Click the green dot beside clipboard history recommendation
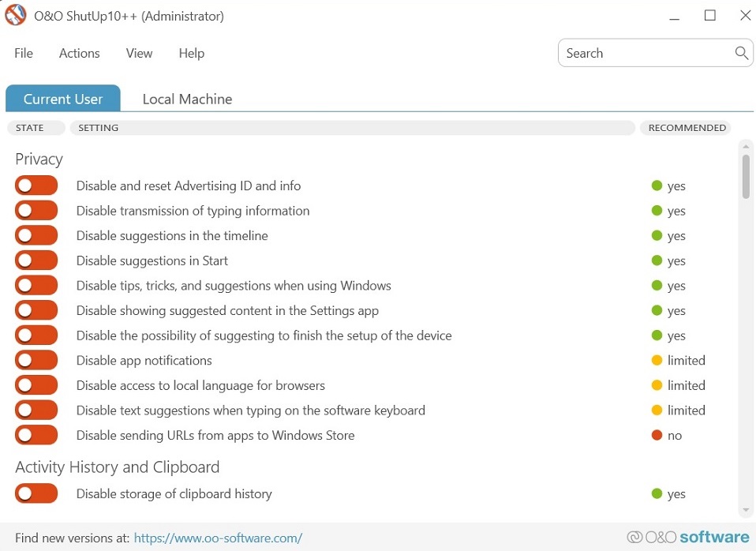 (656, 493)
